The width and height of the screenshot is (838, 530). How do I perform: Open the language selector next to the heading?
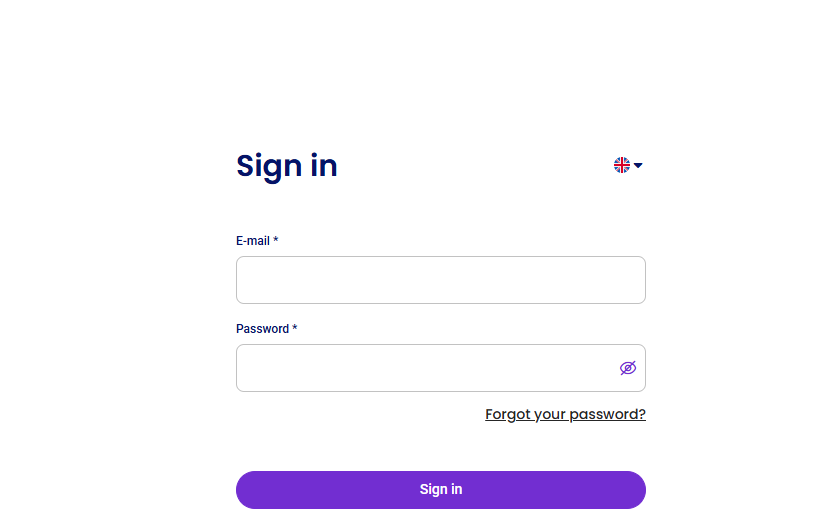(x=628, y=165)
